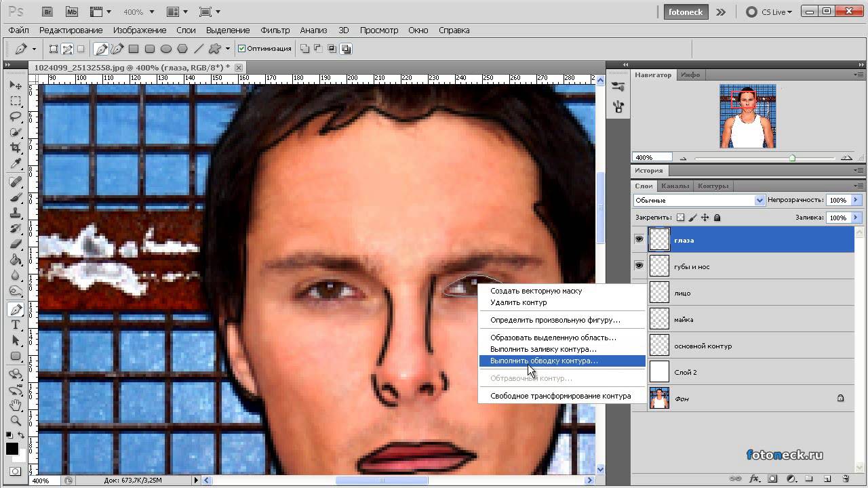Open the Непрозрачность slider arrow

[856, 200]
